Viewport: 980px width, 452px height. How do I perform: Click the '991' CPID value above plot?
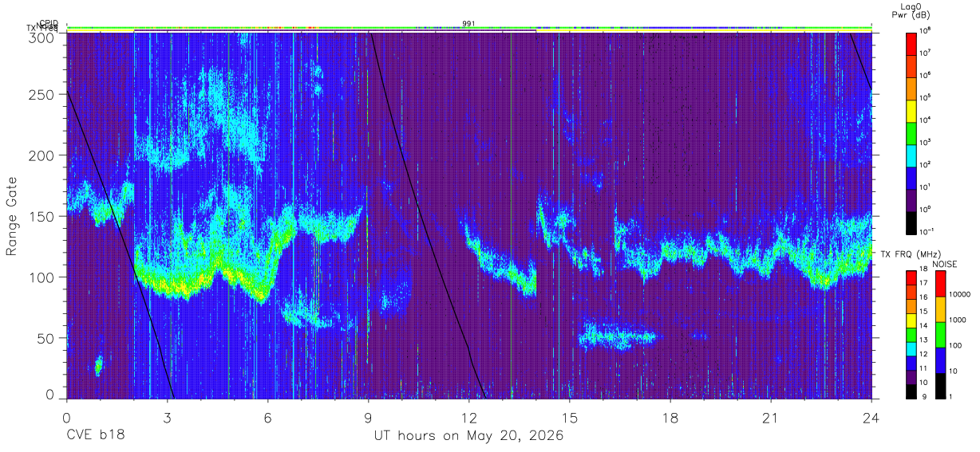[469, 23]
